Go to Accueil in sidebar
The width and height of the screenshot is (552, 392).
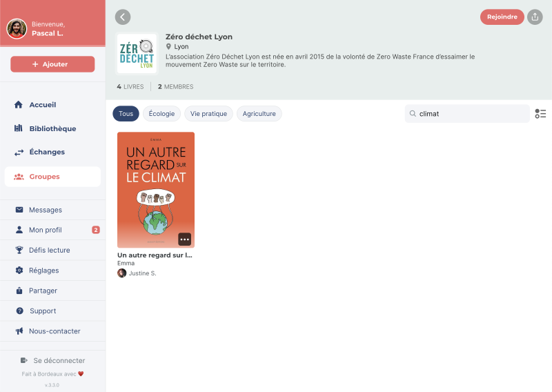click(x=43, y=105)
